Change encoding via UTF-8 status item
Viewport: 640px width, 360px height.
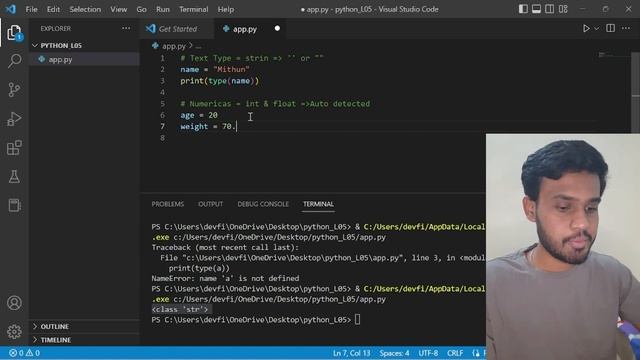coord(428,353)
